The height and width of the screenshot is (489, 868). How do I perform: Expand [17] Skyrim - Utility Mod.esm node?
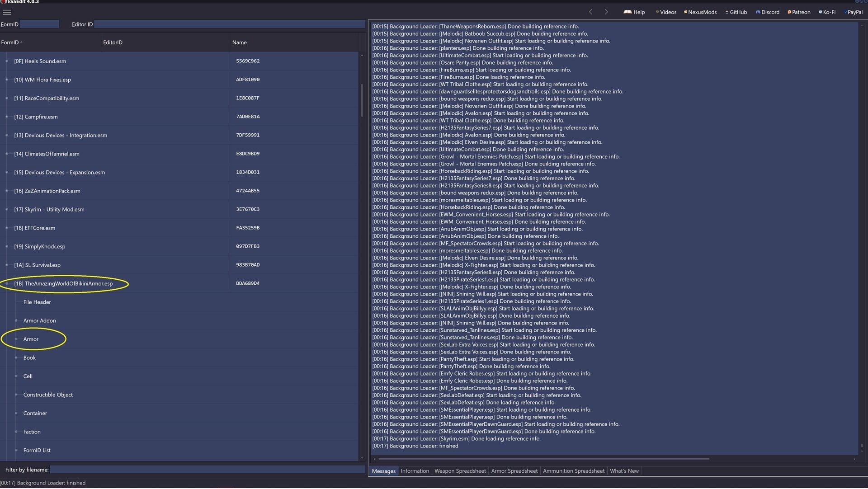click(x=7, y=209)
